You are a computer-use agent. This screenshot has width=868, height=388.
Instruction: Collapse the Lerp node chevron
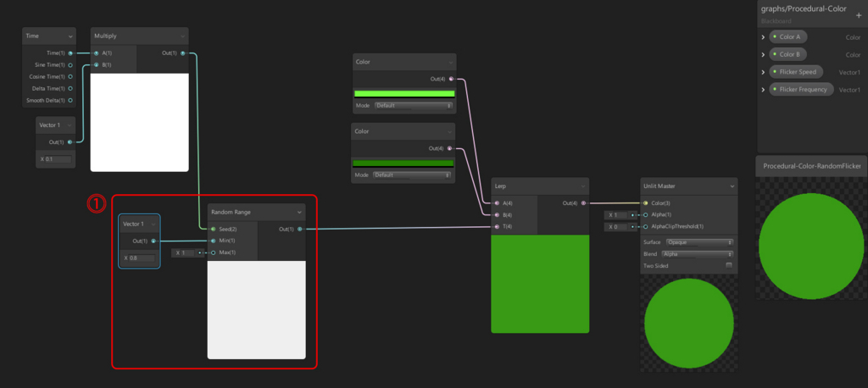coord(582,186)
